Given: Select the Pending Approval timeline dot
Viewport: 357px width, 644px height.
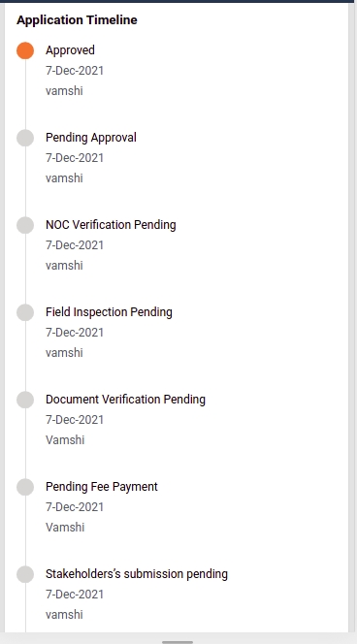Looking at the screenshot, I should 25,138.
